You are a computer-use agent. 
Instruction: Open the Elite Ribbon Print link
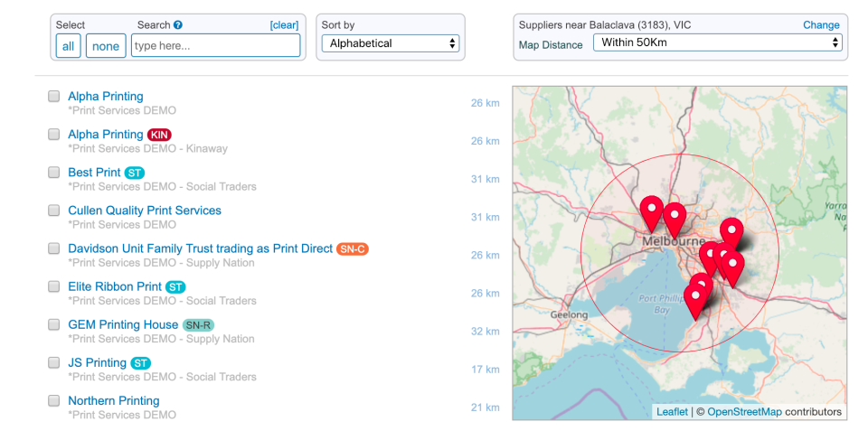(115, 286)
